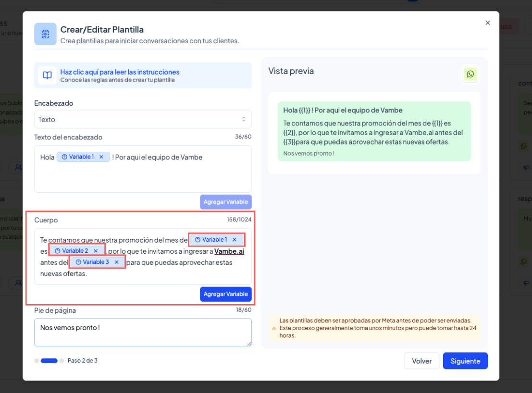The height and width of the screenshot is (393, 532).
Task: Remove Variable 3 chip from the body
Action: [x=116, y=262]
